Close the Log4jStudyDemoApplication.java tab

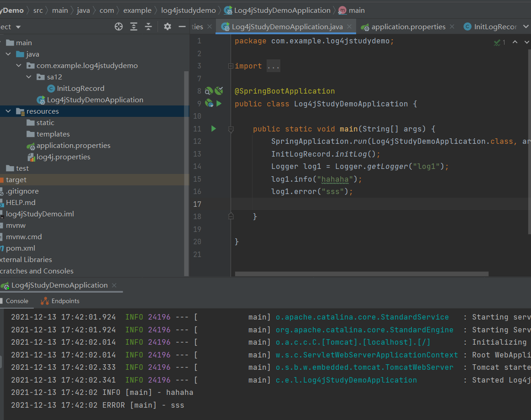[x=349, y=26]
